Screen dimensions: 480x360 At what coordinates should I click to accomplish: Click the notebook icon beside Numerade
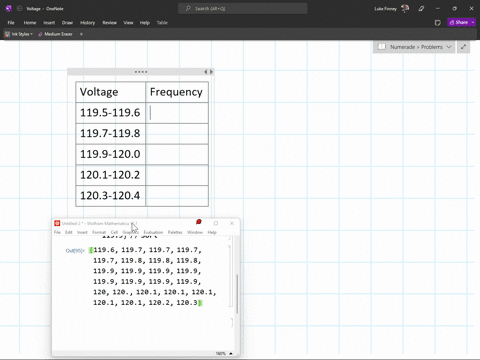point(382,47)
